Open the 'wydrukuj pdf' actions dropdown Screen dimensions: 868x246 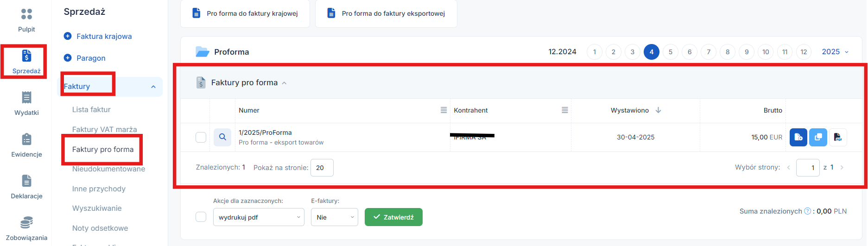pos(259,217)
